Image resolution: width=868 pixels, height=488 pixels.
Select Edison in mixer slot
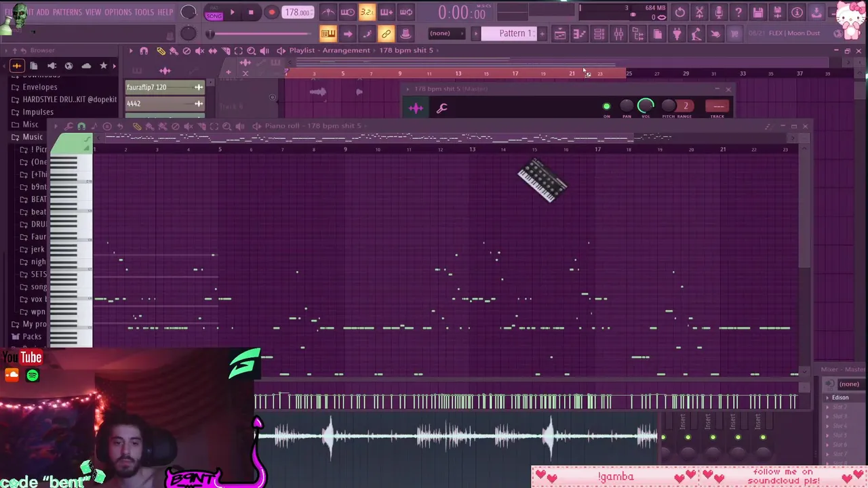(840, 398)
